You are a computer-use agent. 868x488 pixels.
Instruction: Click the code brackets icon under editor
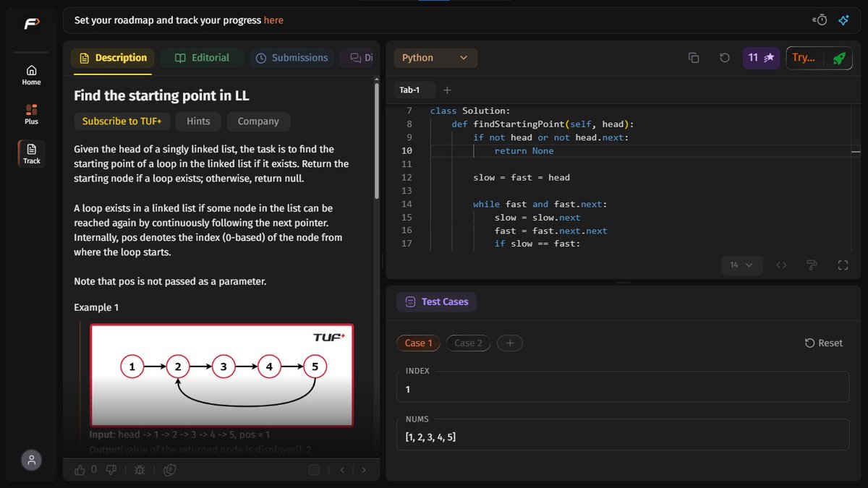coord(781,265)
